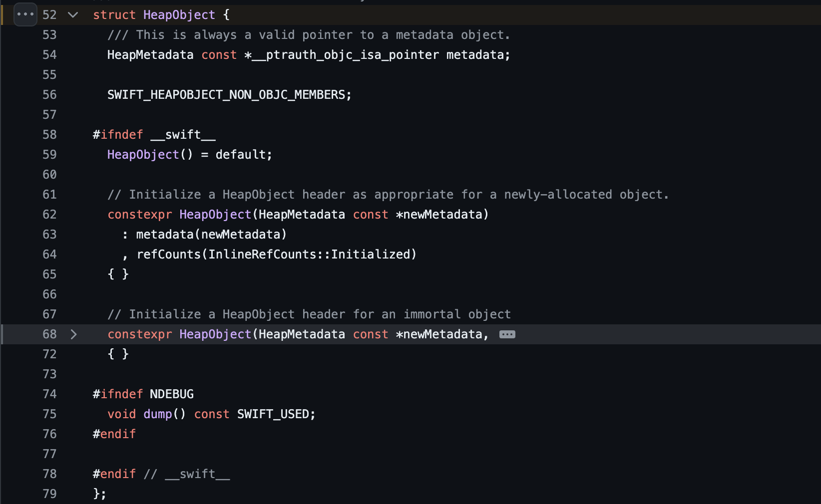This screenshot has height=504, width=821.
Task: Click the ellipsis fold placeholder after *newMetadata,
Action: coord(507,334)
